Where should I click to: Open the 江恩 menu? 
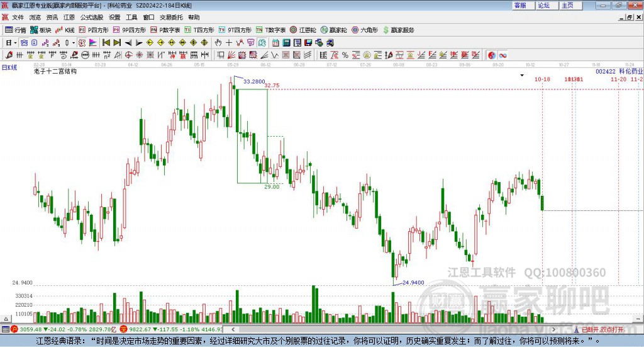(69, 17)
